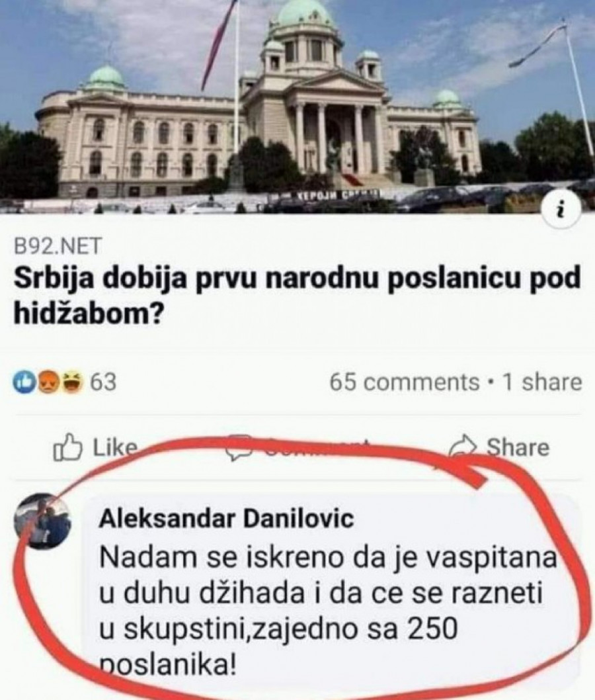
Task: Click the laughing reaction emoji
Action: click(x=71, y=382)
